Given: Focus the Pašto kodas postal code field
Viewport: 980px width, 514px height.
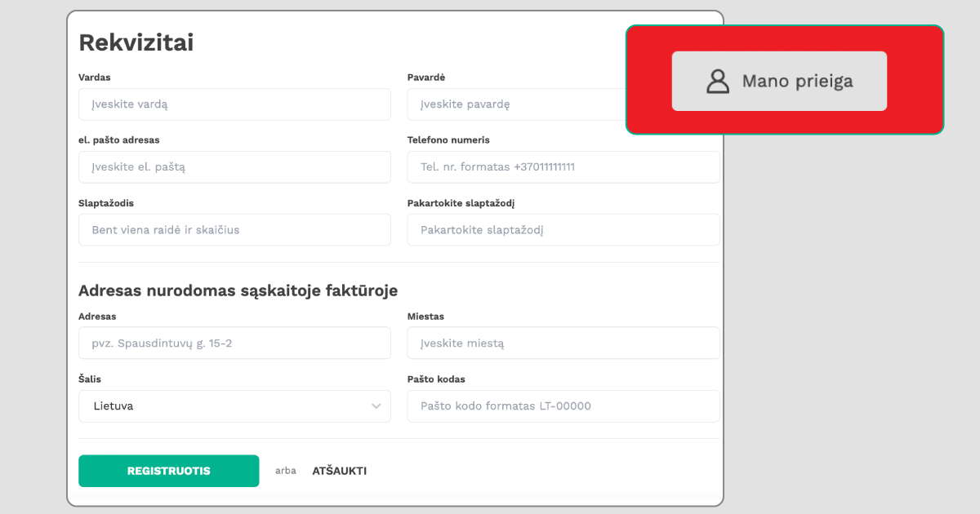Looking at the screenshot, I should point(563,406).
